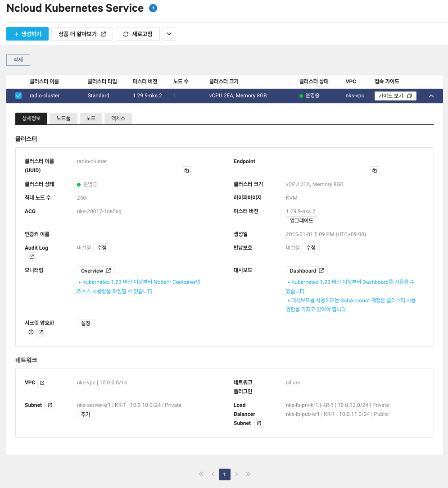448x488 pixels.
Task: Open 상품 더 알아보기 link button
Action: [x=82, y=34]
